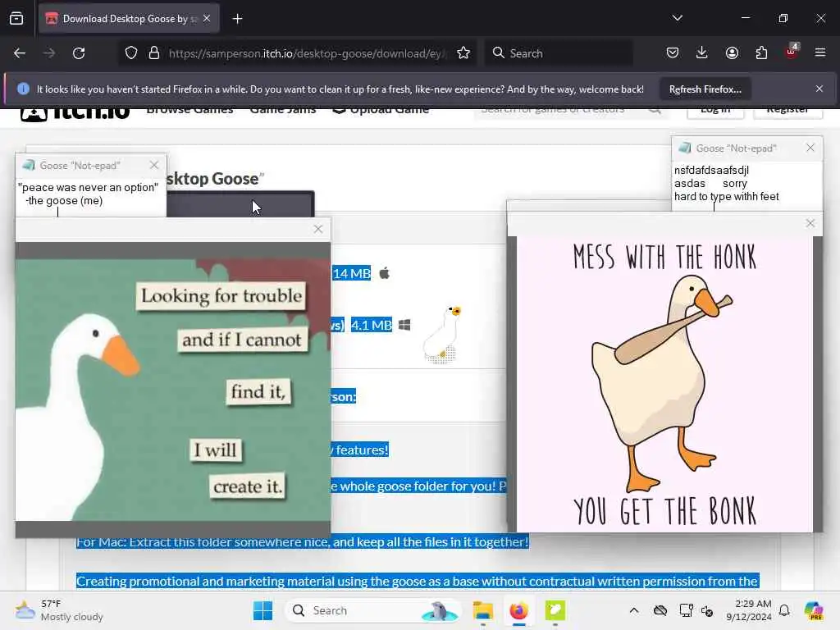
Task: Open the Firefox application menu
Action: [820, 52]
